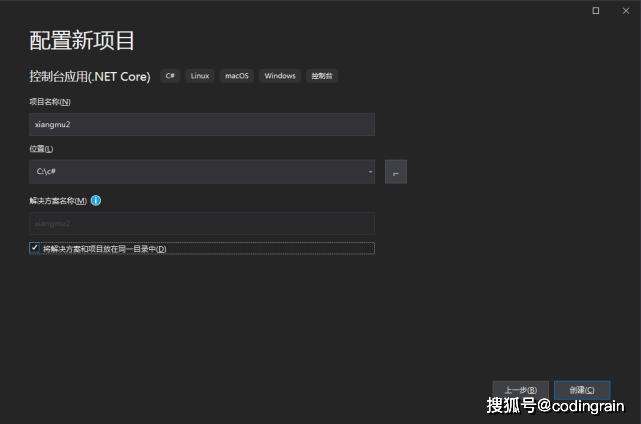Click the 控制台应用(.NET Core) template title
The height and width of the screenshot is (424, 641).
[90, 76]
